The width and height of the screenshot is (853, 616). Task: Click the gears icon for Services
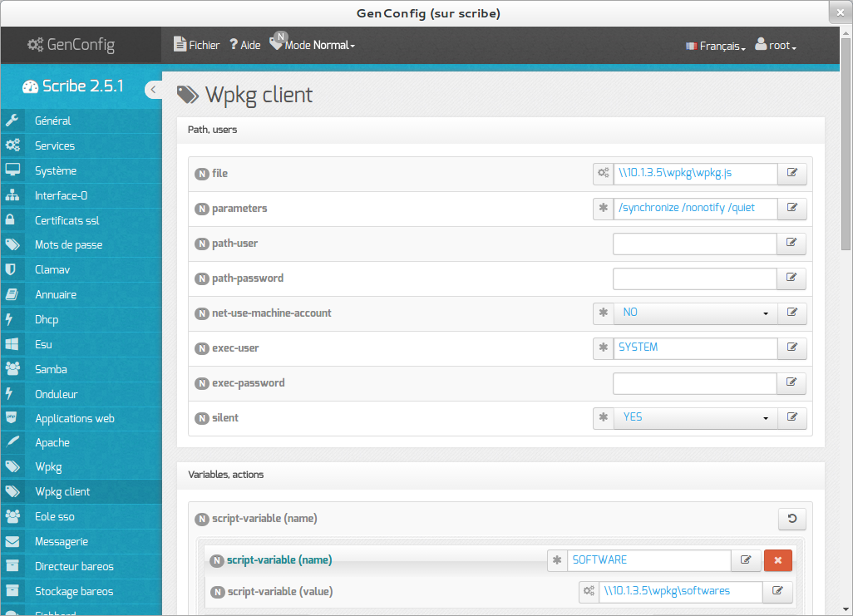(12, 145)
